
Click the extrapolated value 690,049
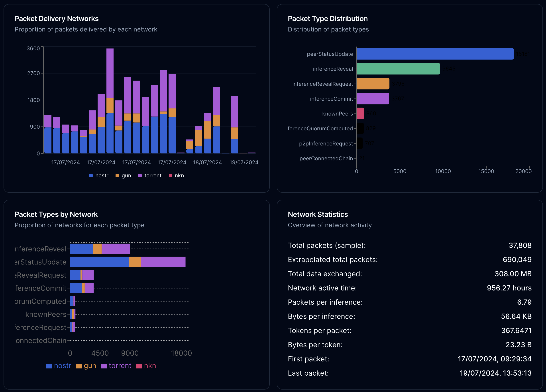click(517, 260)
